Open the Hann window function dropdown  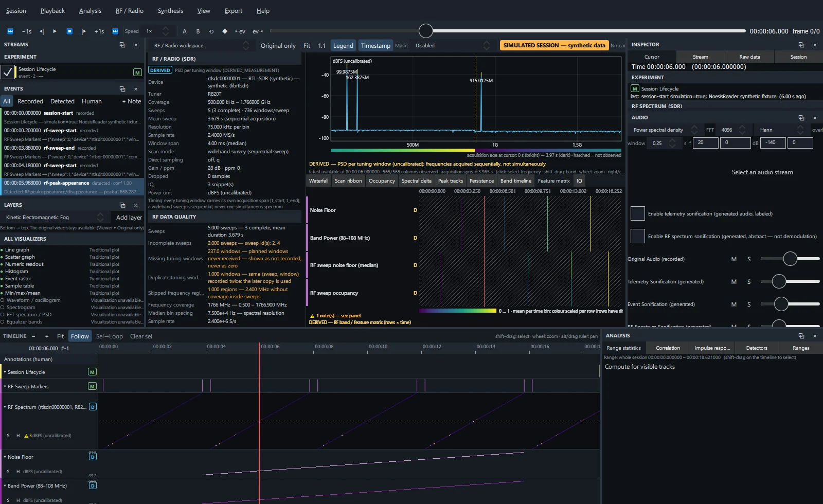(x=781, y=130)
